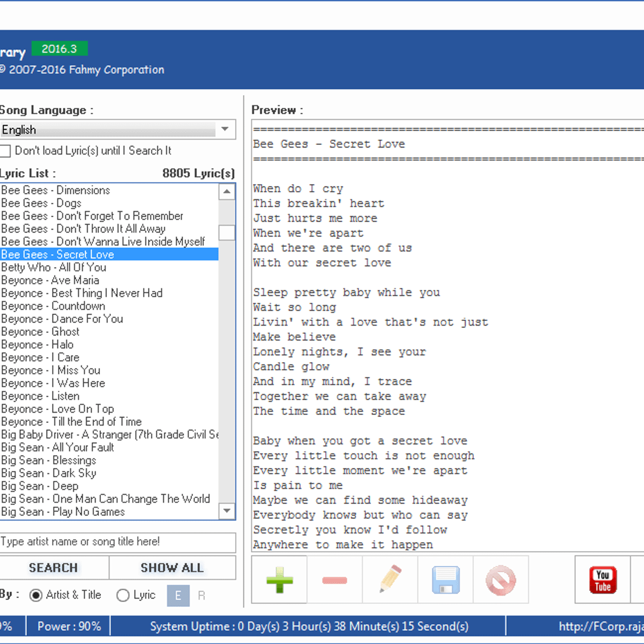
Task: Click the System Uptime status bar entry
Action: 309,626
